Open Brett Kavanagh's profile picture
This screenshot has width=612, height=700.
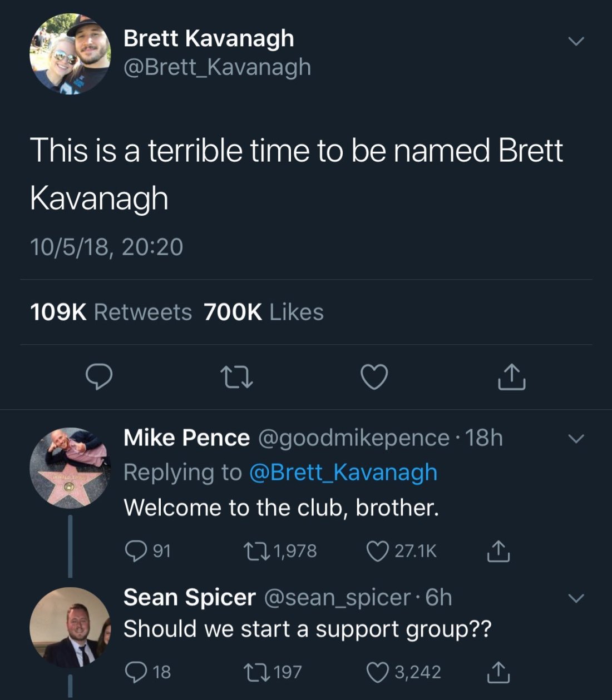point(70,54)
